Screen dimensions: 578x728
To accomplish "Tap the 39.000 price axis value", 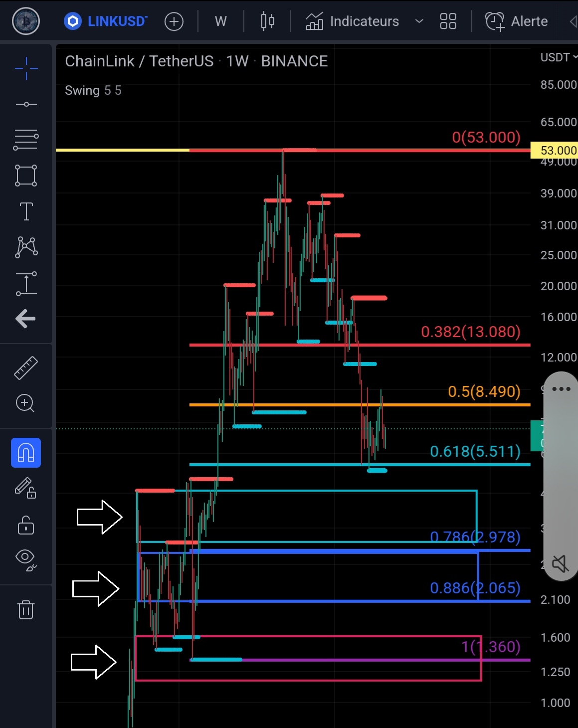I will tap(559, 193).
